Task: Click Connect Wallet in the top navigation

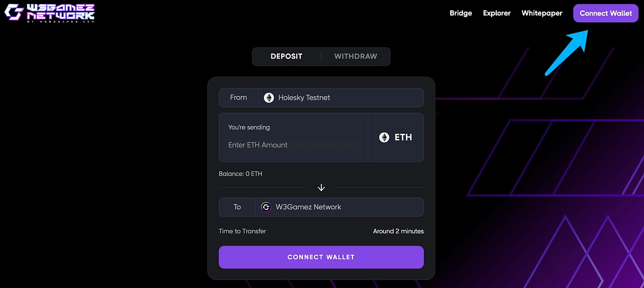Action: 605,13
